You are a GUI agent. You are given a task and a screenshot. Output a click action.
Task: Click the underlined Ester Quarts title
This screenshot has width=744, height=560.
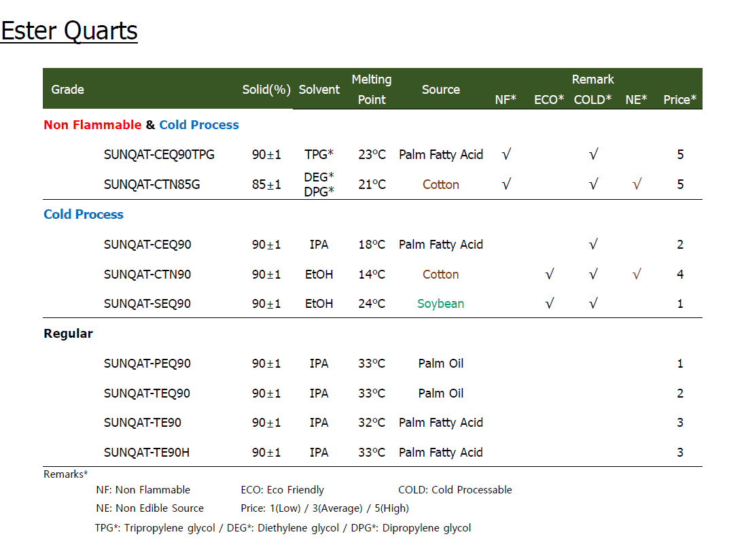coord(69,31)
